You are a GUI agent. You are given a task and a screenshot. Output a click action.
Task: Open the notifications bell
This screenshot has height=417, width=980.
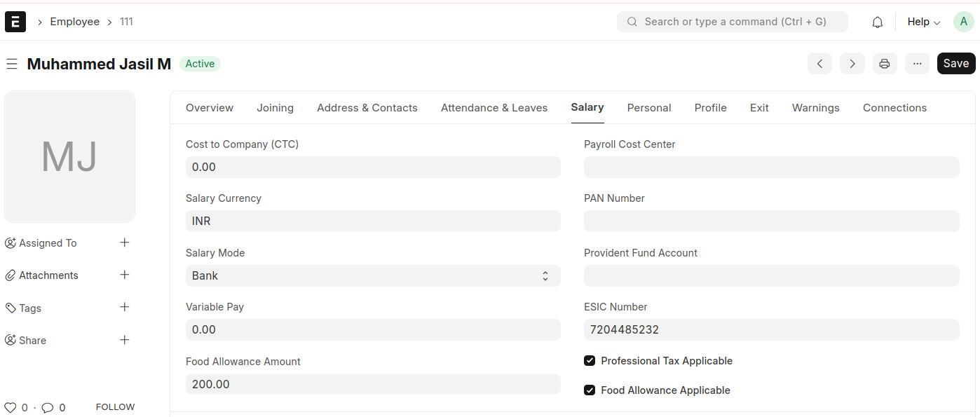pos(877,22)
